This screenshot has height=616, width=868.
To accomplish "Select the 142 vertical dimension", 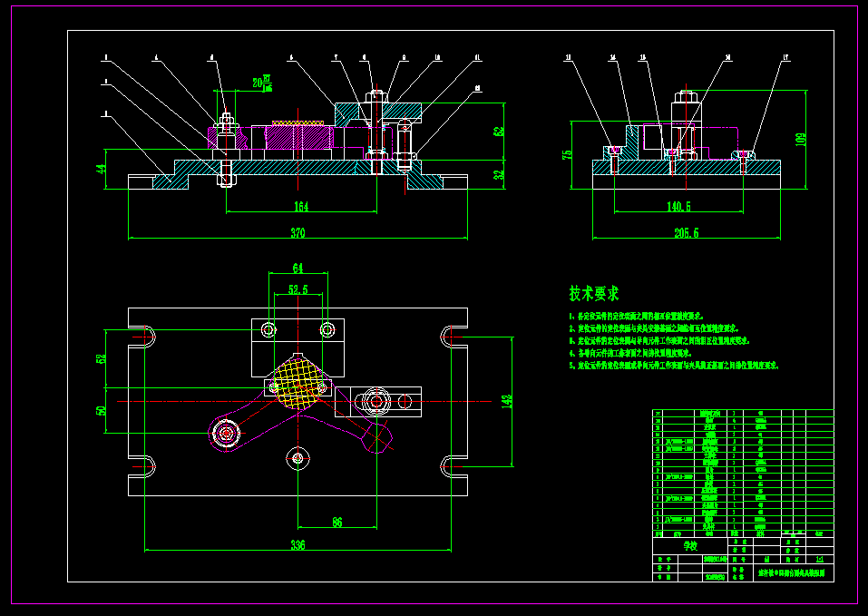I will 506,401.
